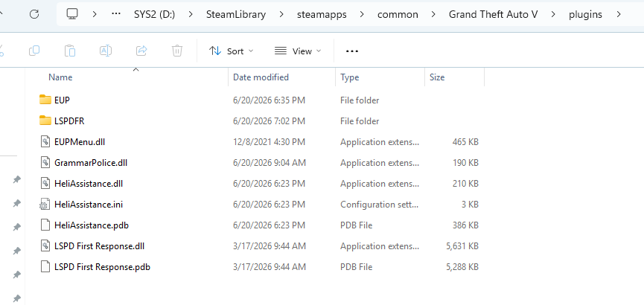Sort by Date modified column header
This screenshot has height=305, width=644.
point(261,77)
